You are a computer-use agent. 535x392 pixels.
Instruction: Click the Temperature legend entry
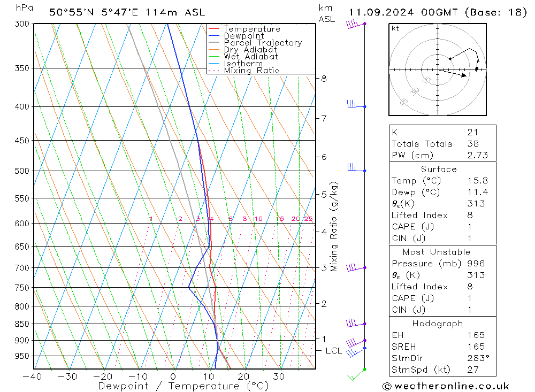coord(252,29)
